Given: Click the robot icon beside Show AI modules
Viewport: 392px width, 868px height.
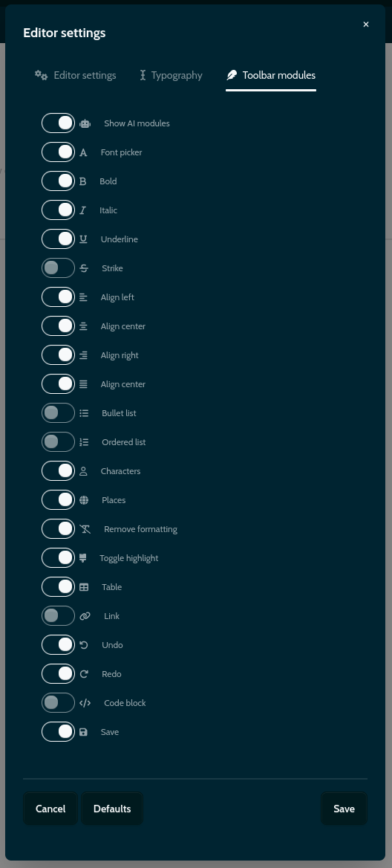Looking at the screenshot, I should coord(85,123).
